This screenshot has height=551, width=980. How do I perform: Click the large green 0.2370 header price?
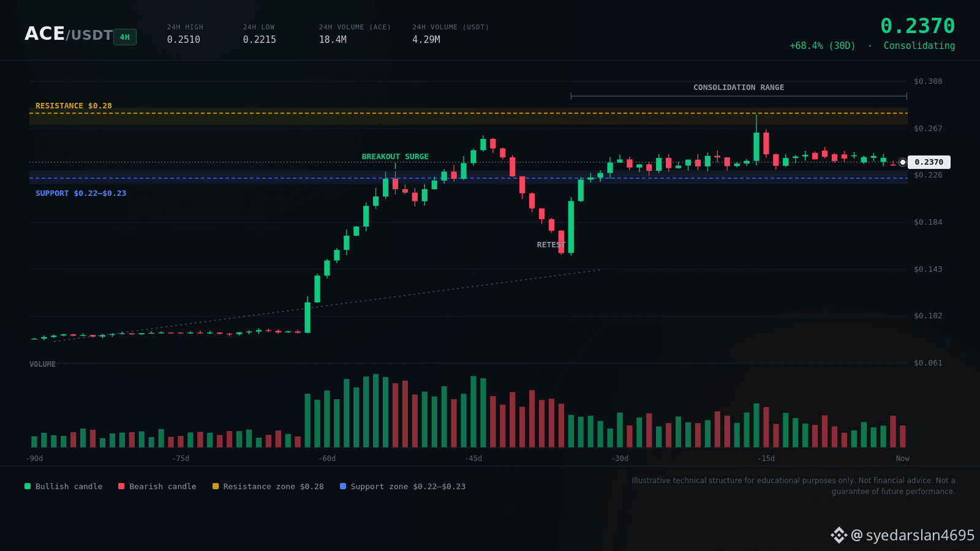tap(918, 26)
